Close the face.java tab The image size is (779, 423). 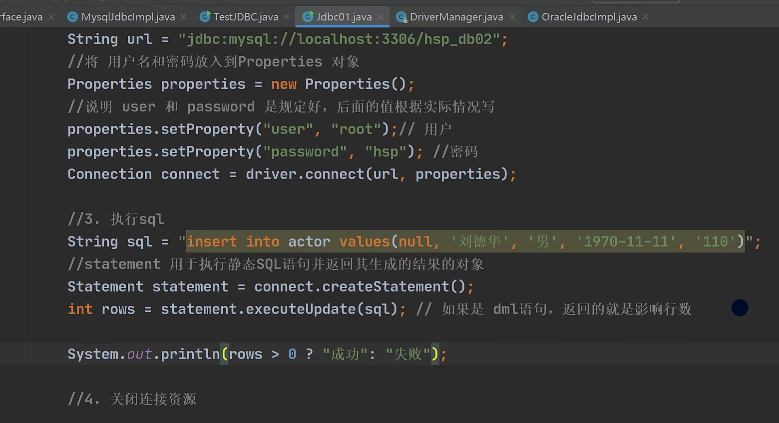coord(51,17)
